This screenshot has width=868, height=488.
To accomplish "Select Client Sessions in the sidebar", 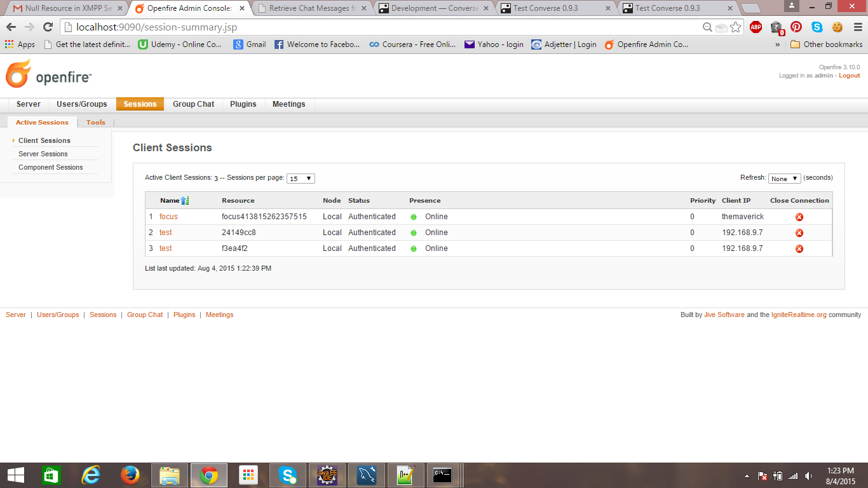I will tap(44, 140).
